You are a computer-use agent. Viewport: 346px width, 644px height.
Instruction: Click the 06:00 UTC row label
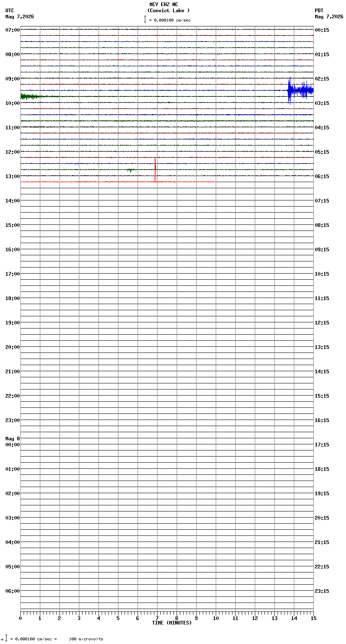pyautogui.click(x=13, y=591)
